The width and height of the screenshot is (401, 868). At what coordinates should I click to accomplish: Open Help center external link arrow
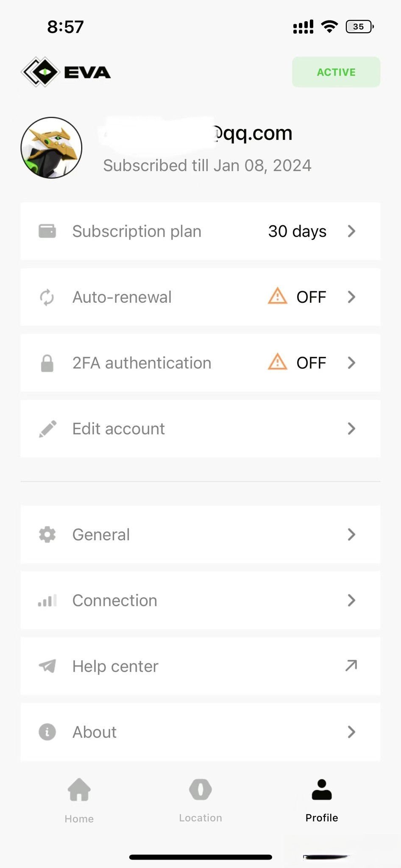click(x=351, y=666)
